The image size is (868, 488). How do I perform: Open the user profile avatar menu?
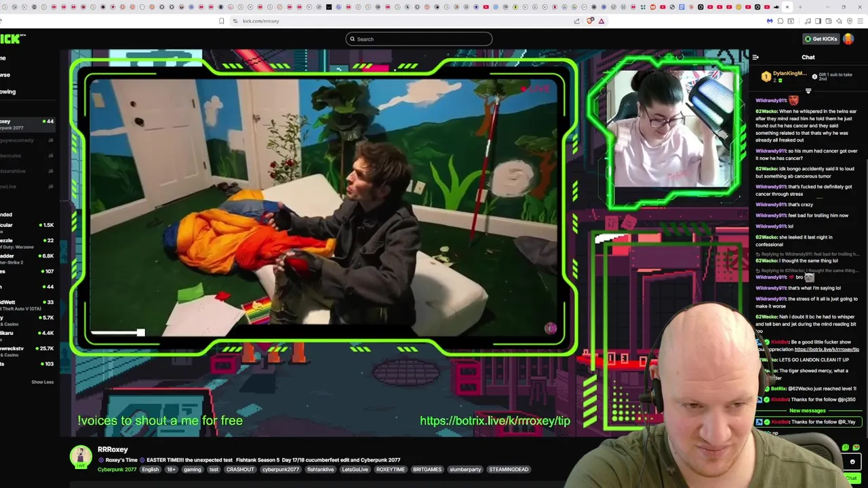click(848, 39)
